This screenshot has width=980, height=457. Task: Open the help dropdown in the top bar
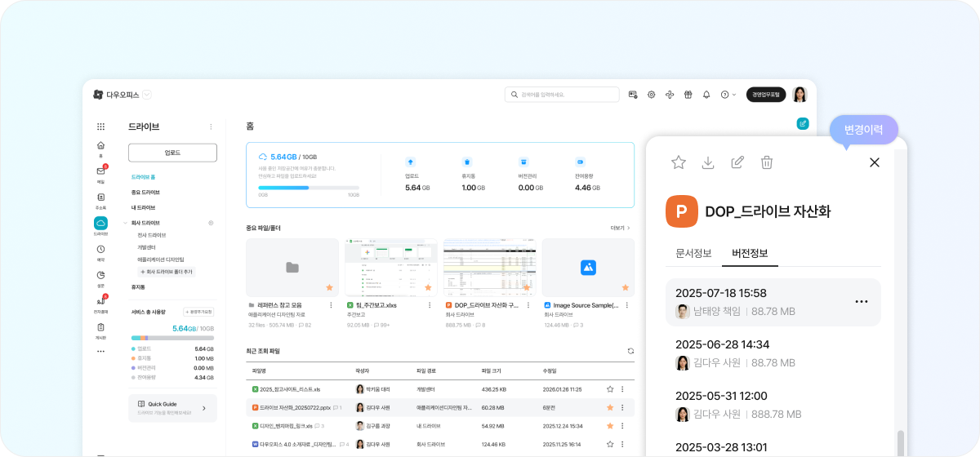point(728,95)
